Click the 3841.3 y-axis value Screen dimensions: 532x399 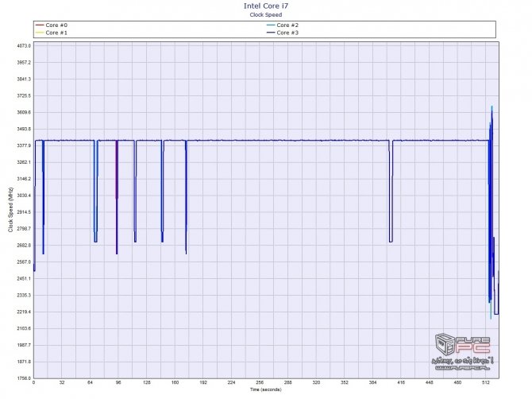click(x=24, y=79)
